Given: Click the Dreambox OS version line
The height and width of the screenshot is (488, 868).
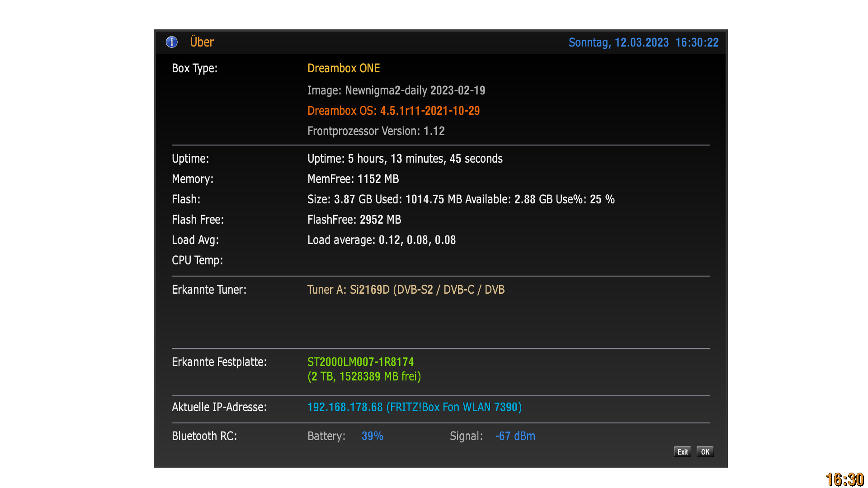Looking at the screenshot, I should point(393,111).
